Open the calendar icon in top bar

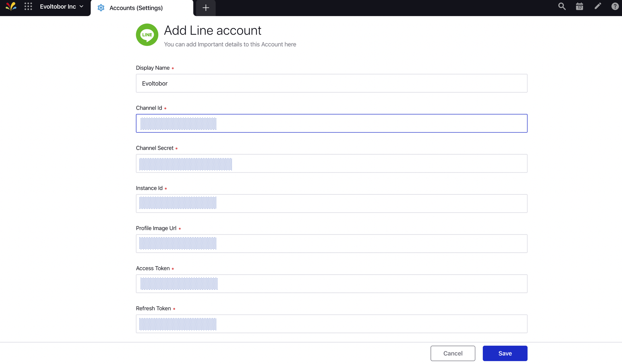tap(579, 6)
